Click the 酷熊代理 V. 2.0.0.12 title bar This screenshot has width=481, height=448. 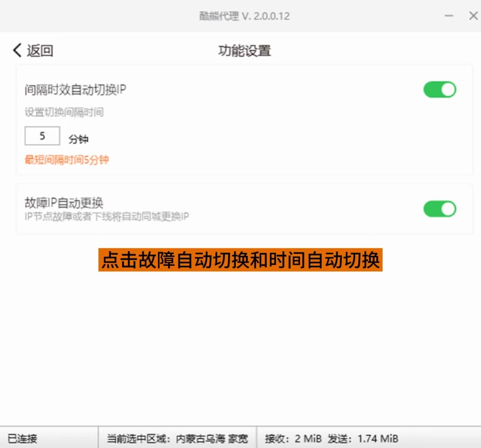(x=244, y=16)
